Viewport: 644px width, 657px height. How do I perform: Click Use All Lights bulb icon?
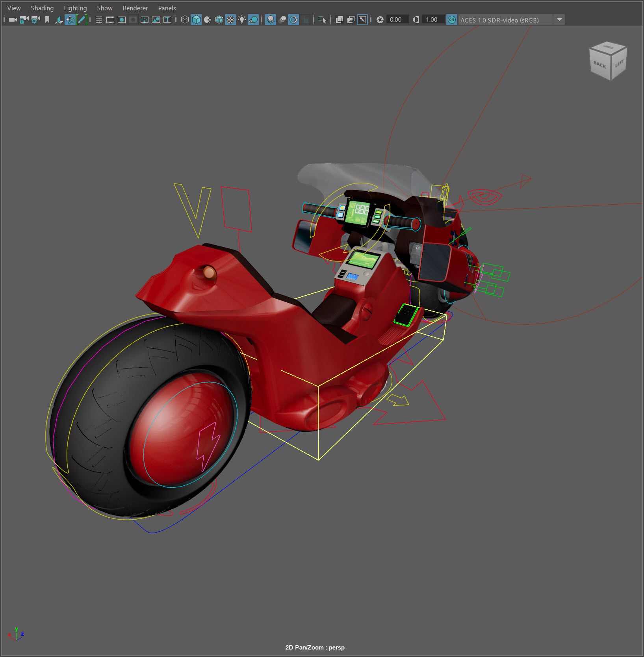tap(242, 20)
